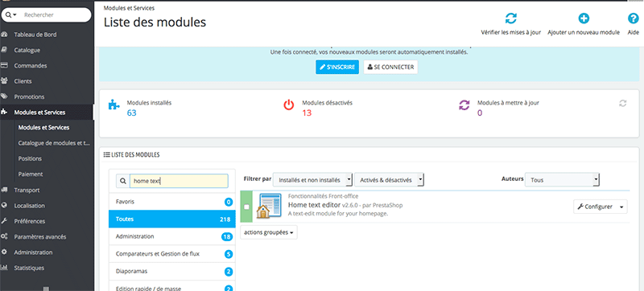Tick the Home text editor checkbox
644x291 pixels.
pos(246,207)
